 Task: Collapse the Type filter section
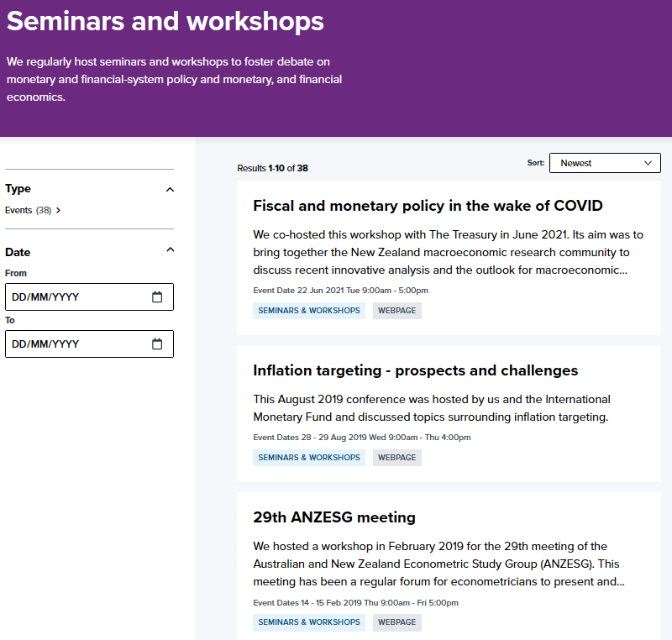170,189
